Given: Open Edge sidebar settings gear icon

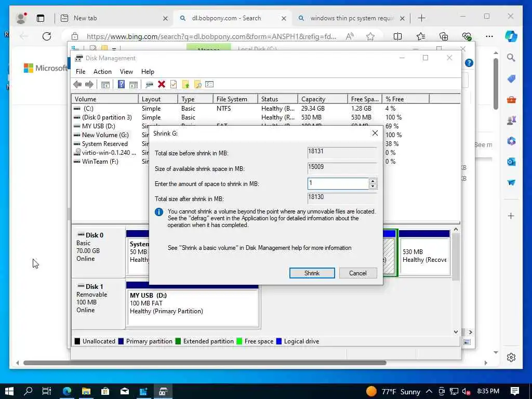Looking at the screenshot, I should [x=511, y=357].
